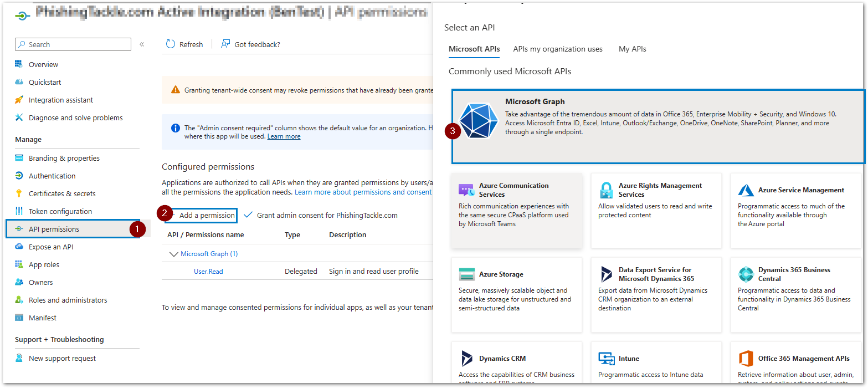
Task: Collapse the sidebar with double chevron
Action: pos(142,44)
